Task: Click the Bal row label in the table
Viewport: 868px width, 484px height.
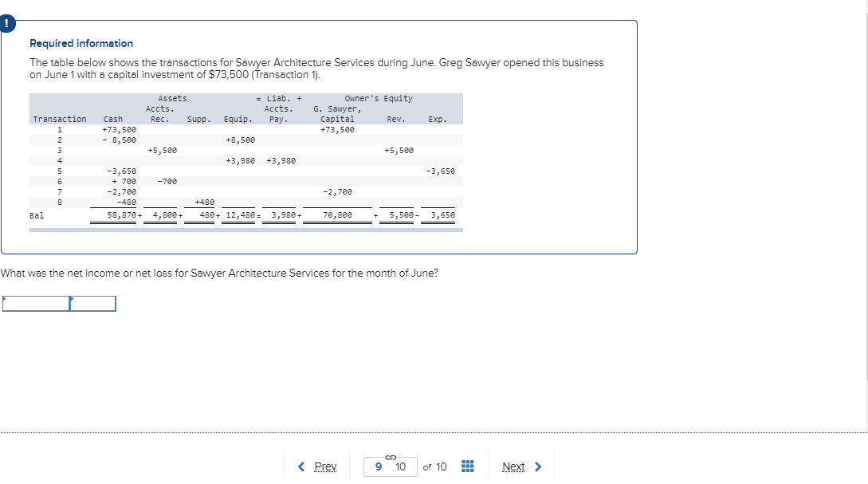Action: click(35, 215)
